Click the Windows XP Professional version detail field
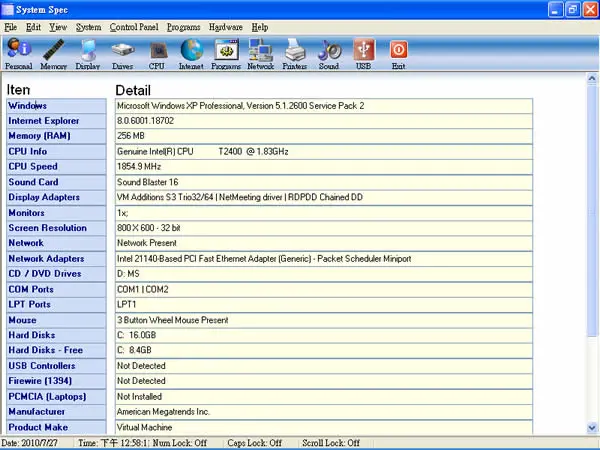This screenshot has height=450, width=600. click(x=324, y=106)
